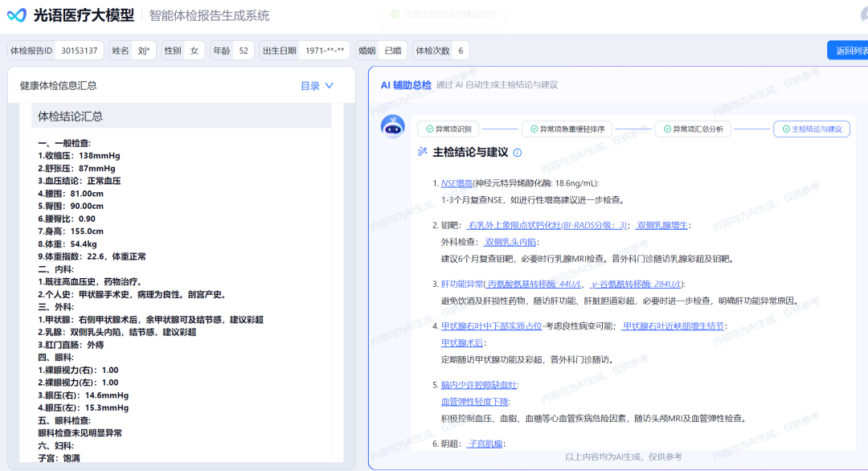Click the BI-RADS分级：3 link

click(x=594, y=225)
